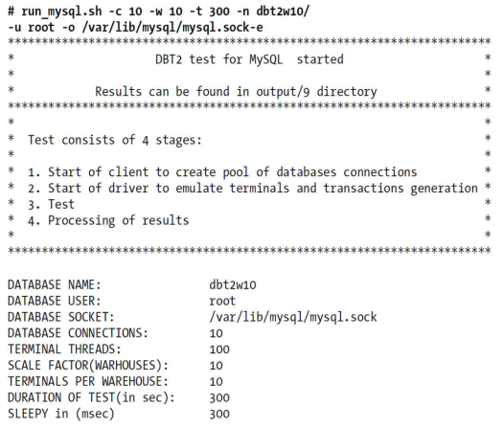
Task: Click the TERMINAL THREADS value 100
Action: [x=219, y=349]
